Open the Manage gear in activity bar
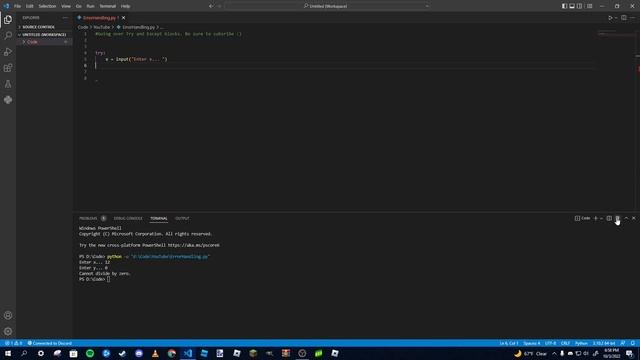The image size is (640, 360). (x=8, y=331)
